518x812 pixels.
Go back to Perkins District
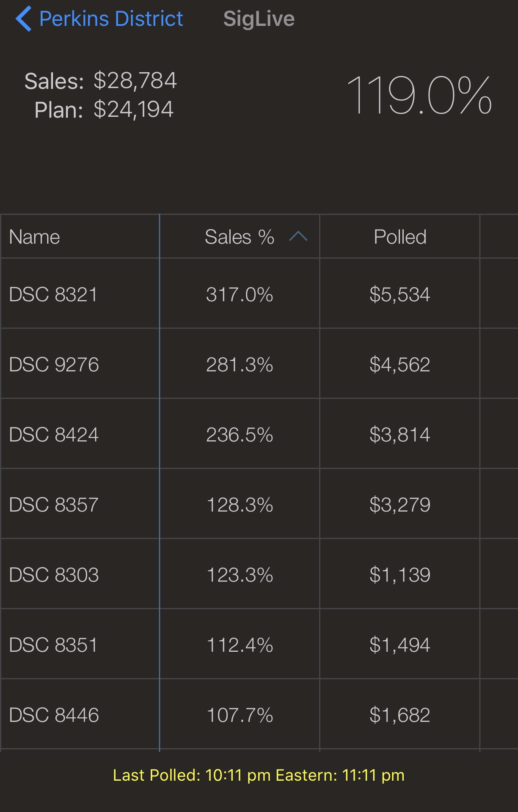coord(111,19)
